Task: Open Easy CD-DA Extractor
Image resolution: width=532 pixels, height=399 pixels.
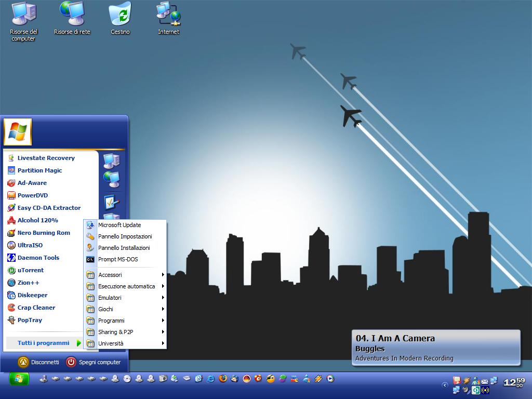Action: pos(51,208)
